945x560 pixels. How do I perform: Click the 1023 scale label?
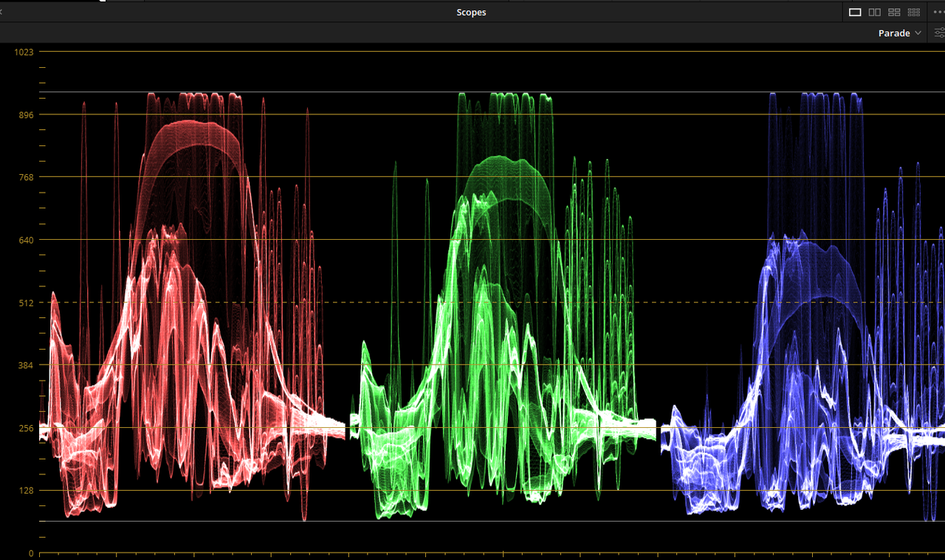coord(24,52)
